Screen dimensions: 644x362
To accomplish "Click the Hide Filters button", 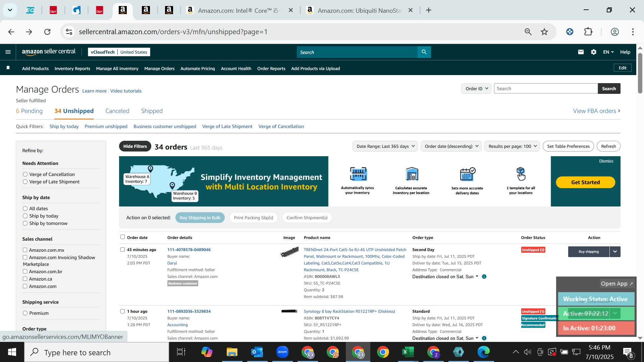I will click(135, 146).
